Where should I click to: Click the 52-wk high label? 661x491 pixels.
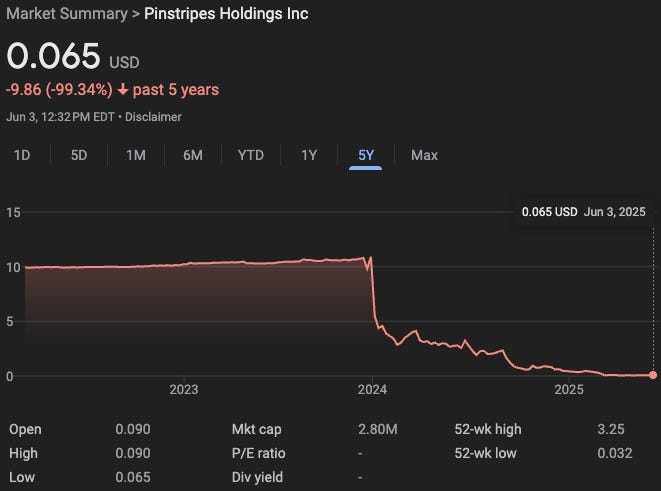tap(488, 429)
